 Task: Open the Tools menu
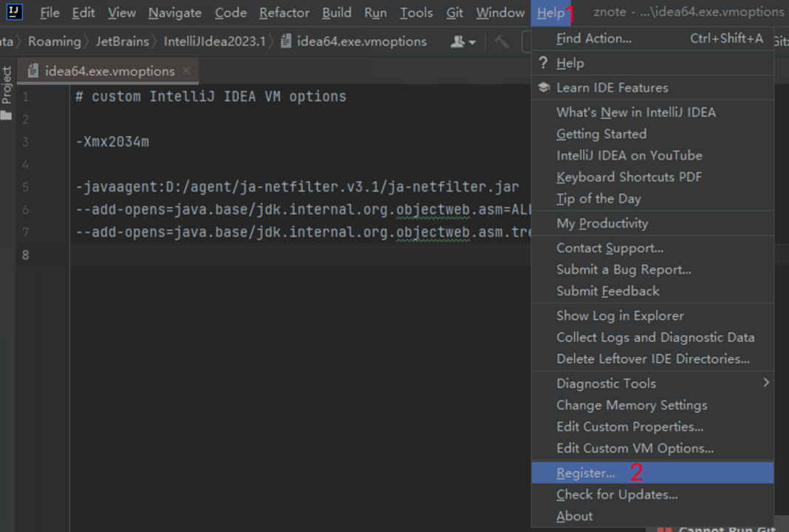pyautogui.click(x=416, y=13)
